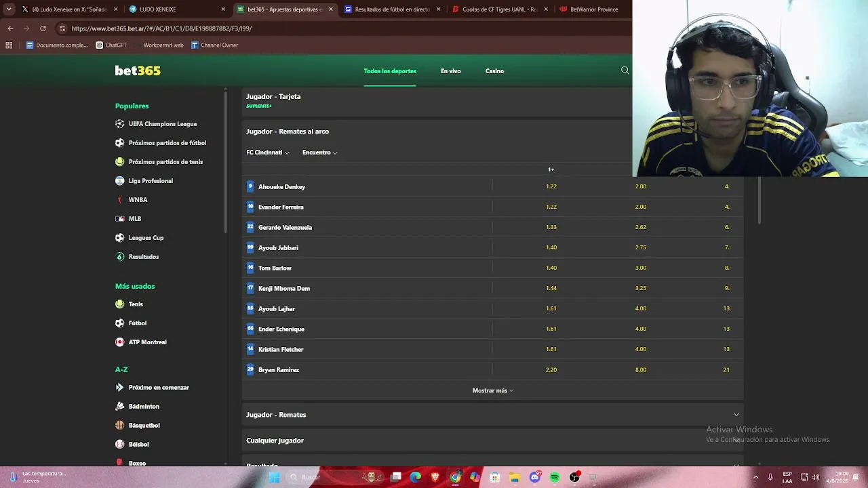
Task: Close the bet365 browser tab
Action: click(x=331, y=9)
